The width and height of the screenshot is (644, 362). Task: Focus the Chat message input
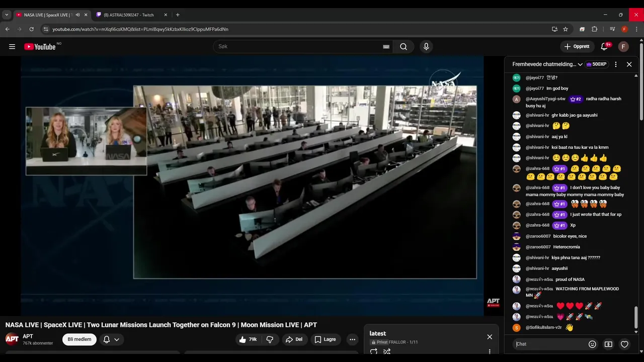550,344
